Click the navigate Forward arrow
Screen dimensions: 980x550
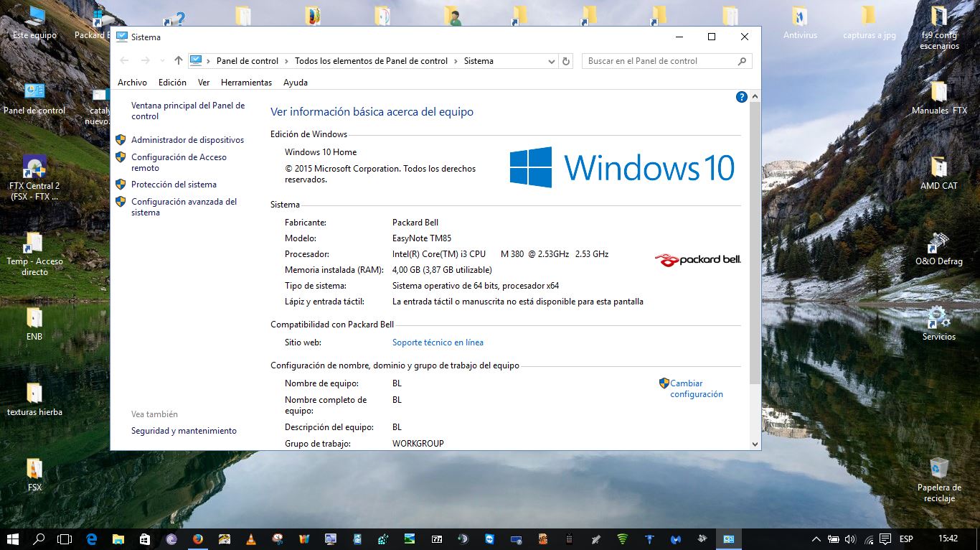coord(146,61)
